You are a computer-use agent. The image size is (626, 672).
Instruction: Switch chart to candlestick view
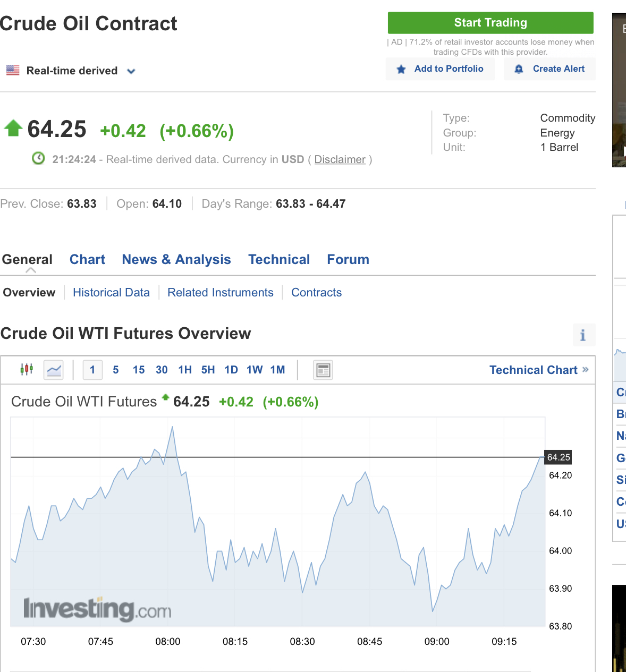27,369
